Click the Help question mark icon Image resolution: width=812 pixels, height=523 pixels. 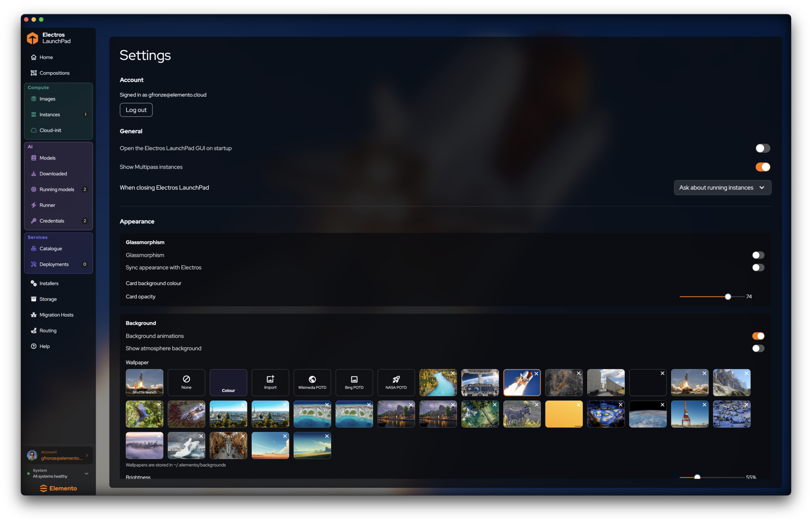pyautogui.click(x=33, y=346)
